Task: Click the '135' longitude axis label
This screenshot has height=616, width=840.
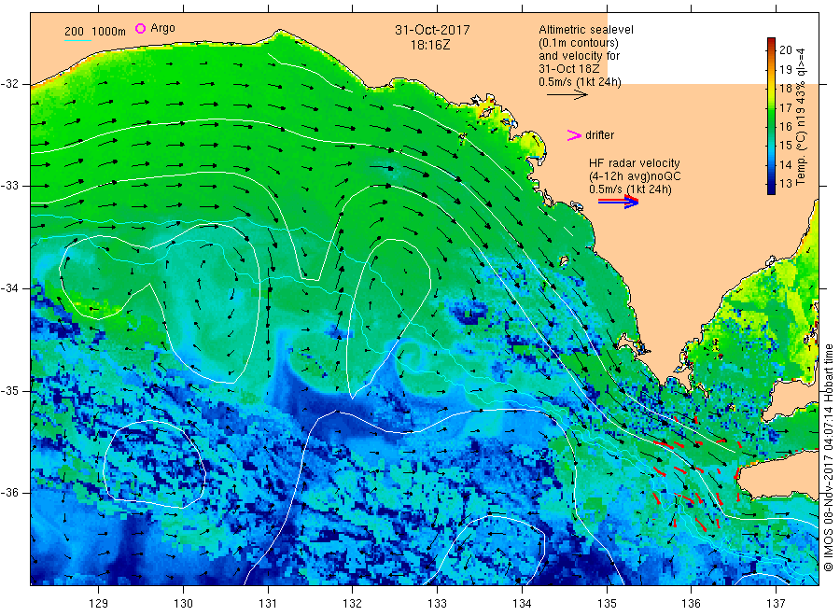Action: pos(607,603)
